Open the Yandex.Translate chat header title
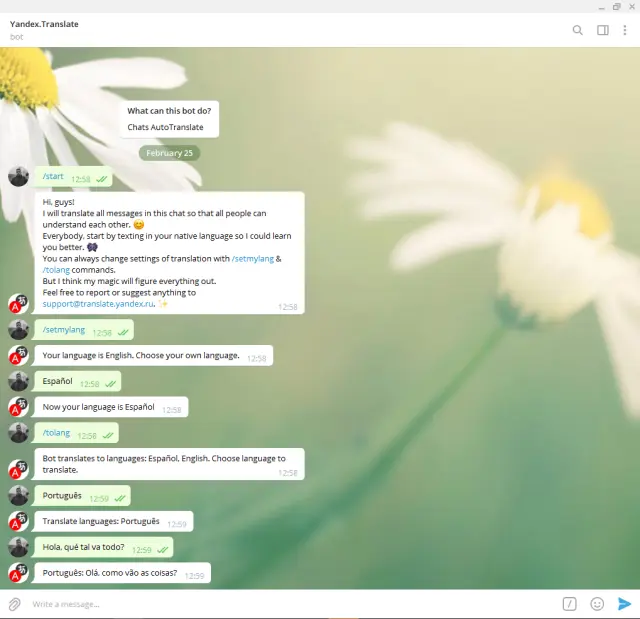The height and width of the screenshot is (619, 640). point(45,24)
